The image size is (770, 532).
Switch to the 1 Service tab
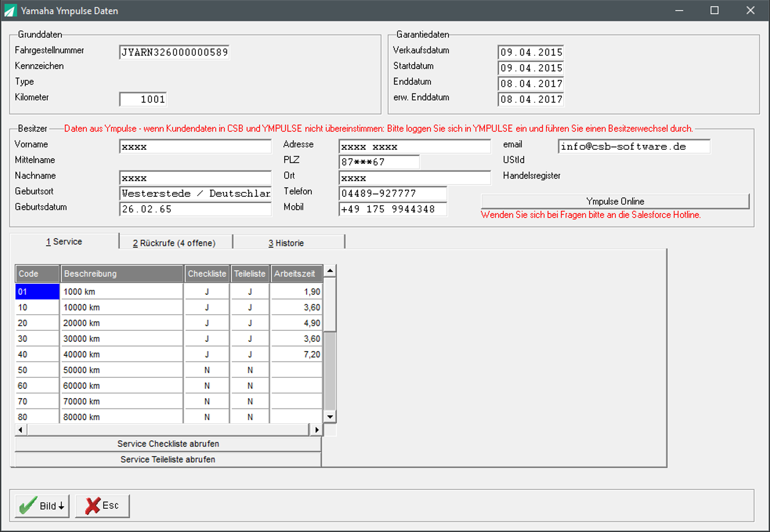pyautogui.click(x=64, y=242)
